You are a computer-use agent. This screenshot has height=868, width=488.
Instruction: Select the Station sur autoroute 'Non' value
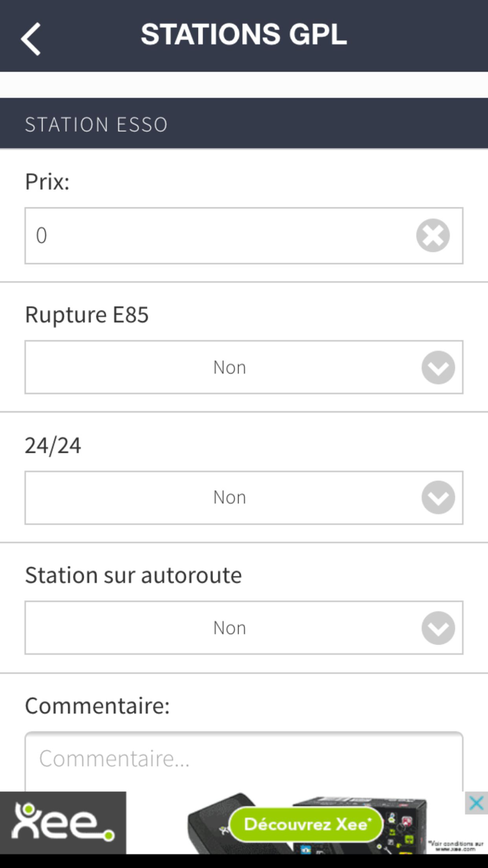(229, 628)
